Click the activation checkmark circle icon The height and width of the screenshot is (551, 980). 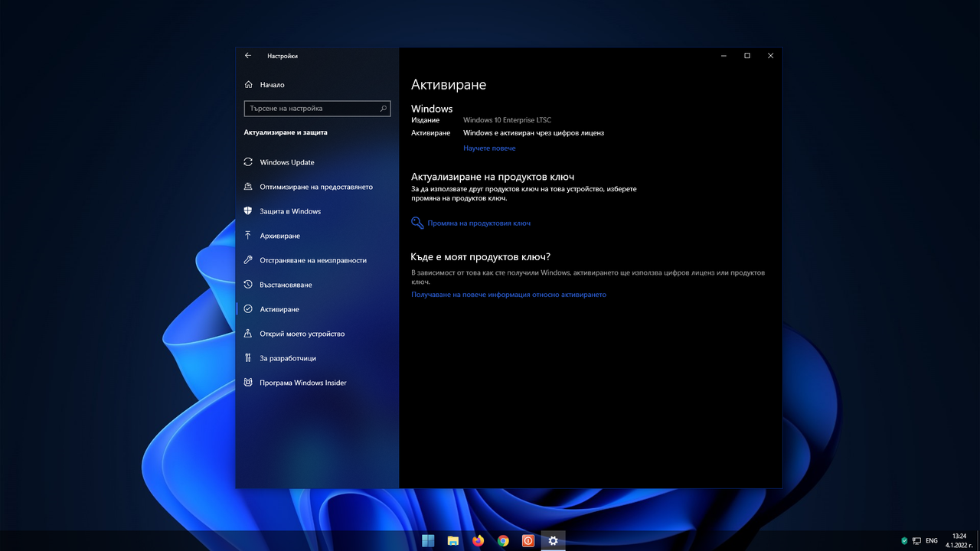click(x=248, y=309)
